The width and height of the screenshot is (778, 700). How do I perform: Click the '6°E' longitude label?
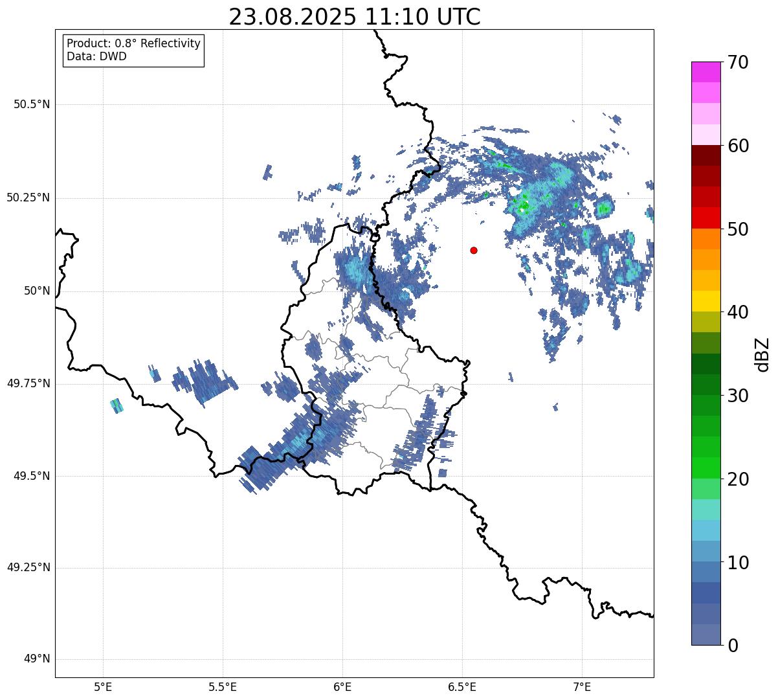click(342, 687)
